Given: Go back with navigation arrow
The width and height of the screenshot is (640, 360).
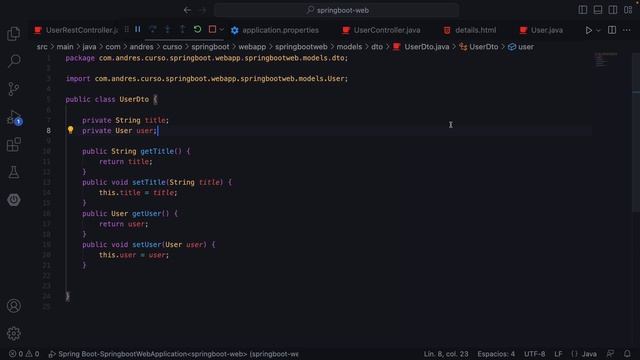Looking at the screenshot, I should coord(187,10).
